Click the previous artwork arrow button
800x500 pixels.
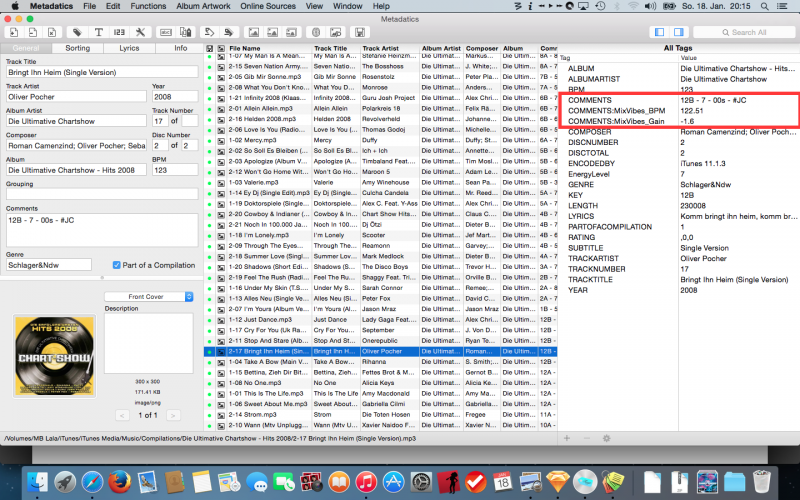point(122,415)
